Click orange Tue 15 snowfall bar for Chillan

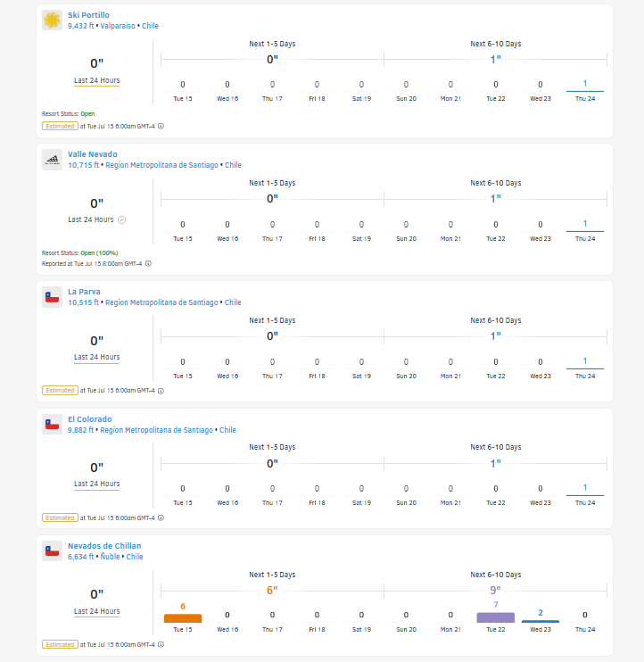[x=183, y=618]
